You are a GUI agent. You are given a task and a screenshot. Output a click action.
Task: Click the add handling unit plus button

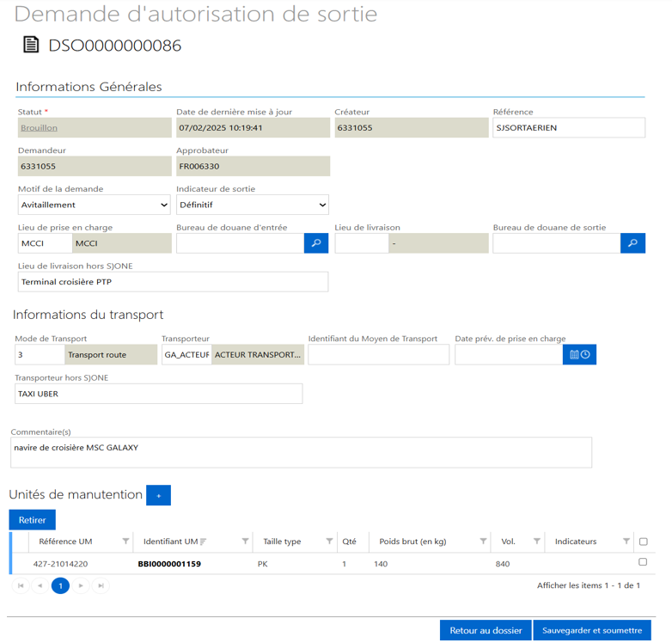158,495
